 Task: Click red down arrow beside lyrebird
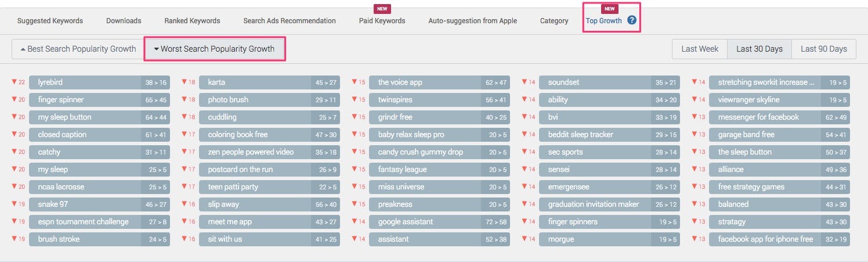pyautogui.click(x=15, y=82)
